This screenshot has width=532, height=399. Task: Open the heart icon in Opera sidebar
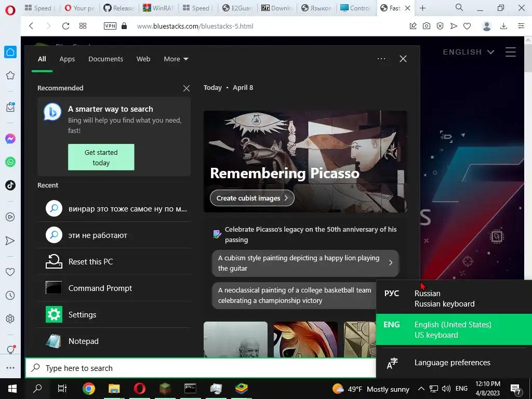(x=10, y=272)
